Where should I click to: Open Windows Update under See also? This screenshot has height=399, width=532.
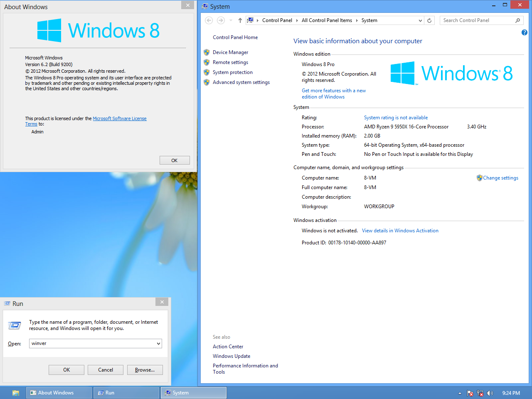point(232,356)
